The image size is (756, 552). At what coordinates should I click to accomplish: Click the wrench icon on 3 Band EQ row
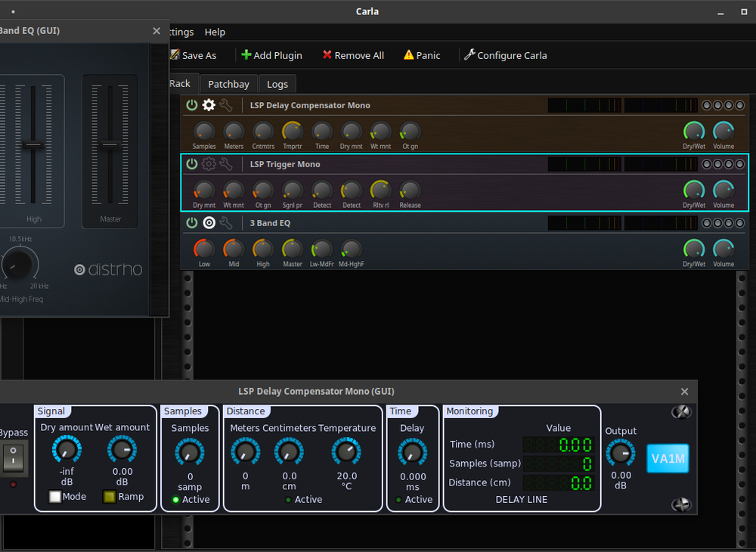(224, 222)
